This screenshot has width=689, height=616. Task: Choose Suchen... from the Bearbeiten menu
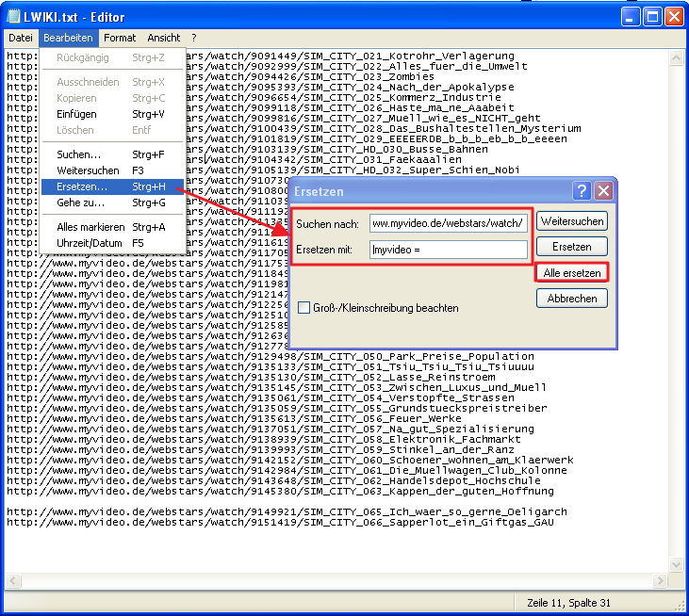[78, 154]
